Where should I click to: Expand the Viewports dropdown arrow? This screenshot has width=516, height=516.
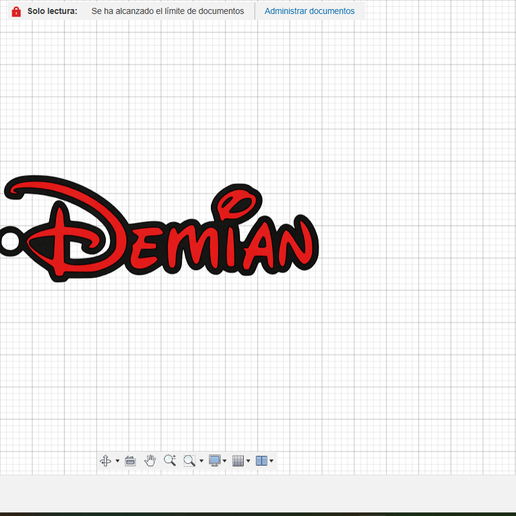tap(272, 461)
